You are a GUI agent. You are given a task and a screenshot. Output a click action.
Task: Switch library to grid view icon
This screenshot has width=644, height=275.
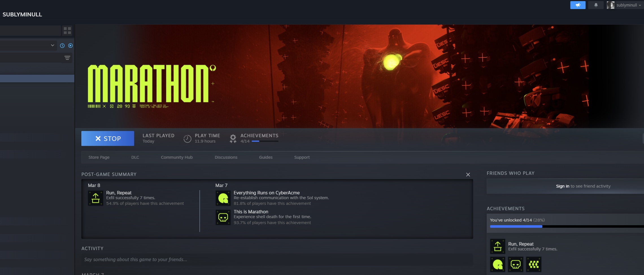click(67, 31)
